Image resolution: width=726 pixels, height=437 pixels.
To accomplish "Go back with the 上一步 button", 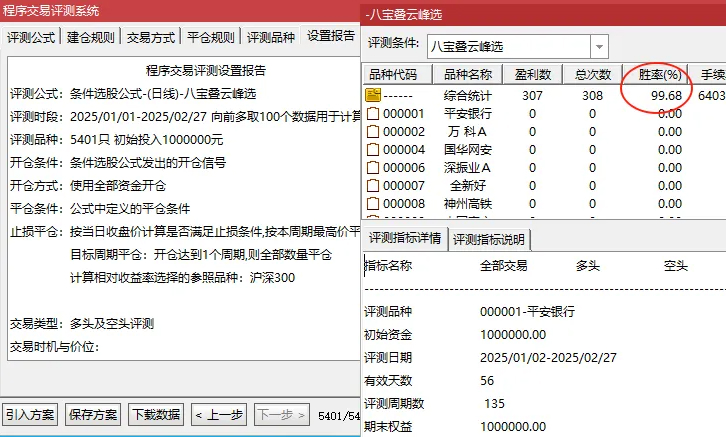I will point(218,415).
